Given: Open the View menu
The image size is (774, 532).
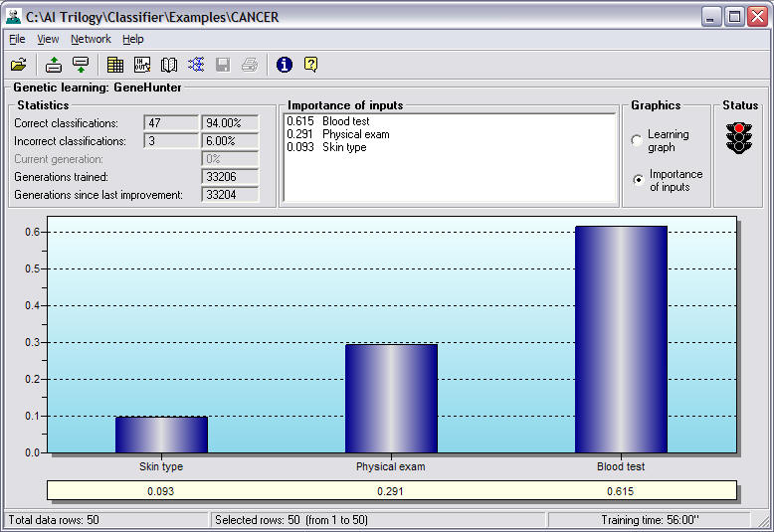Looking at the screenshot, I should [48, 39].
